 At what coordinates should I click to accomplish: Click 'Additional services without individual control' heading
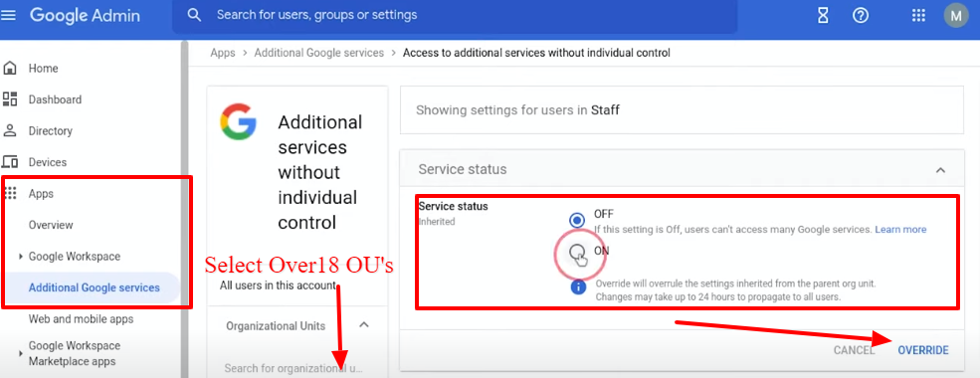tap(320, 172)
